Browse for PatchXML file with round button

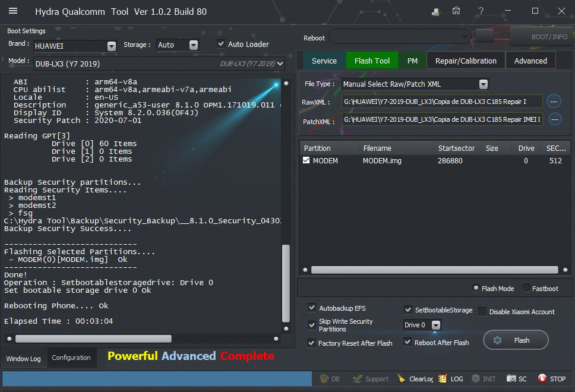(x=554, y=119)
